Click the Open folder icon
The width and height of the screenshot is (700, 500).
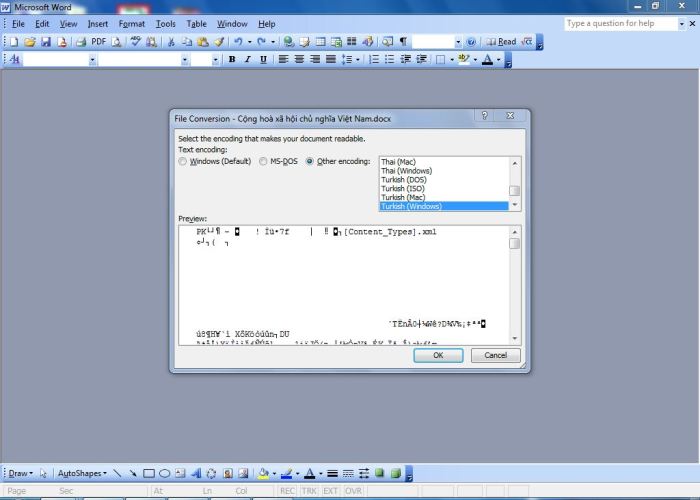coord(30,42)
